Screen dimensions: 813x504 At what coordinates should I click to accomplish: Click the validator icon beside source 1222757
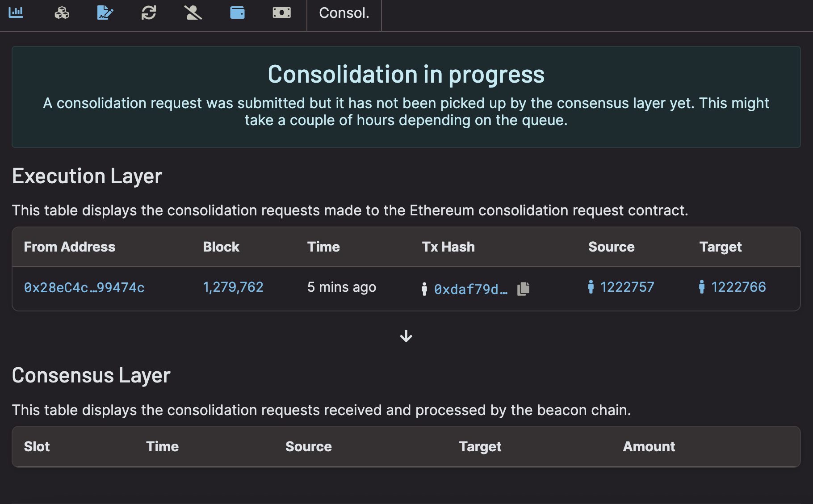click(591, 288)
